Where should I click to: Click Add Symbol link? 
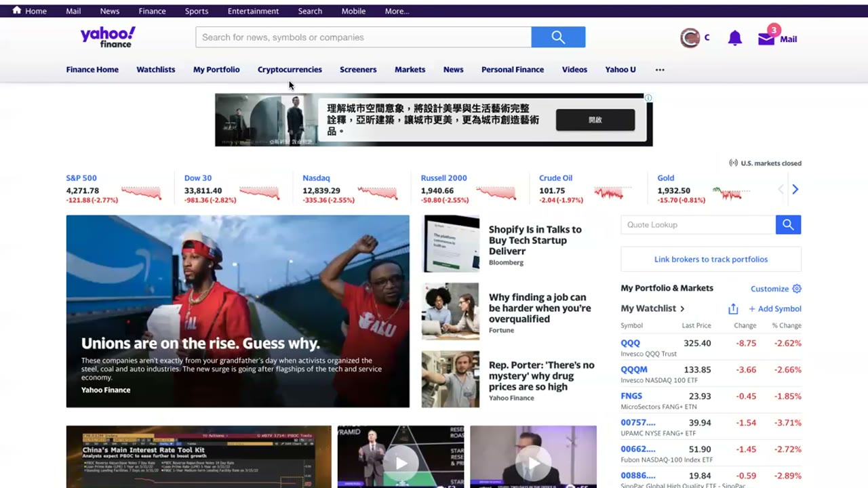[775, 309]
